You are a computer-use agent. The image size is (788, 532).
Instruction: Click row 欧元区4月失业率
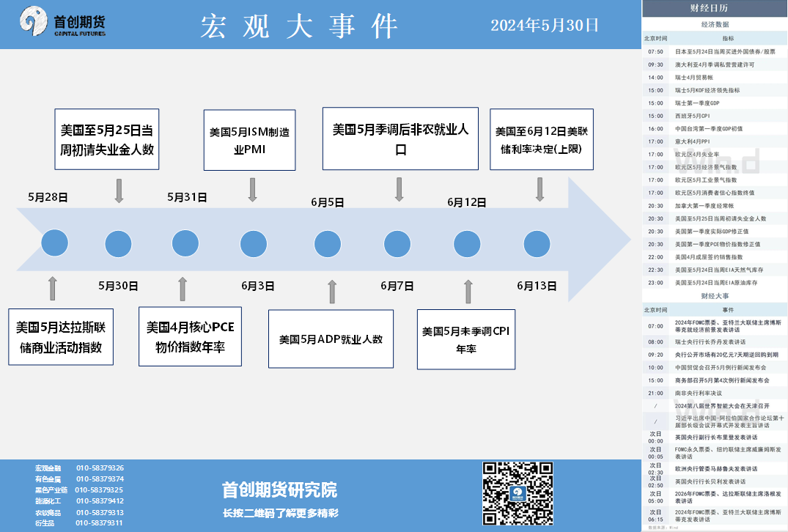pyautogui.click(x=715, y=154)
